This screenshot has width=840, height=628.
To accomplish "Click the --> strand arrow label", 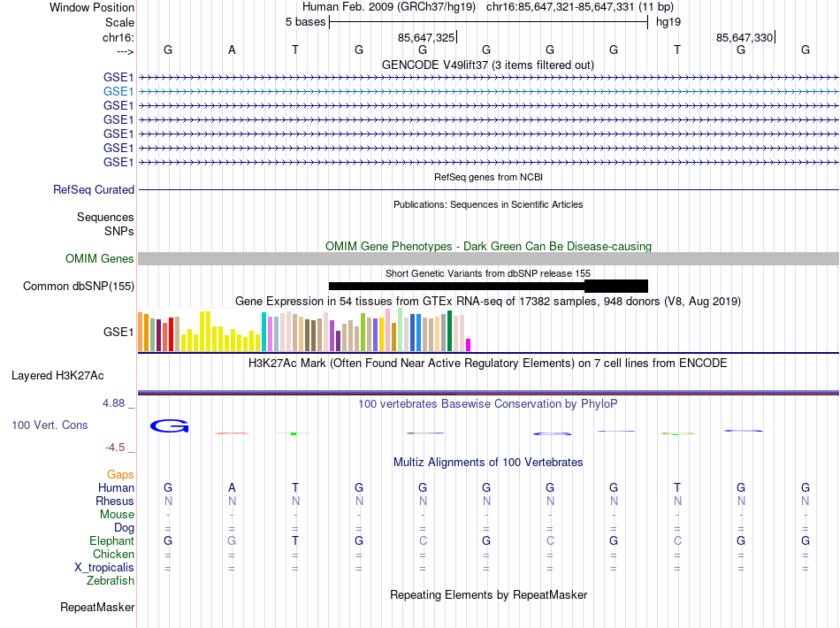I will click(126, 51).
